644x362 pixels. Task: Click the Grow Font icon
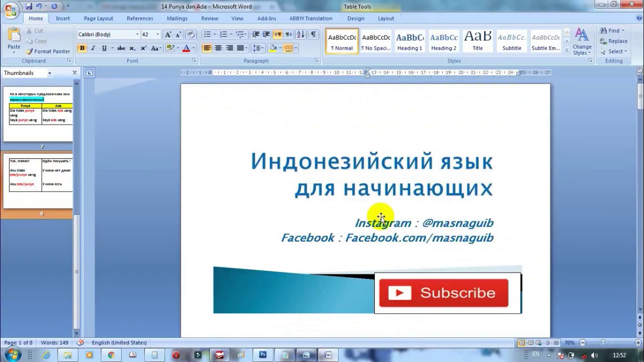(x=168, y=35)
